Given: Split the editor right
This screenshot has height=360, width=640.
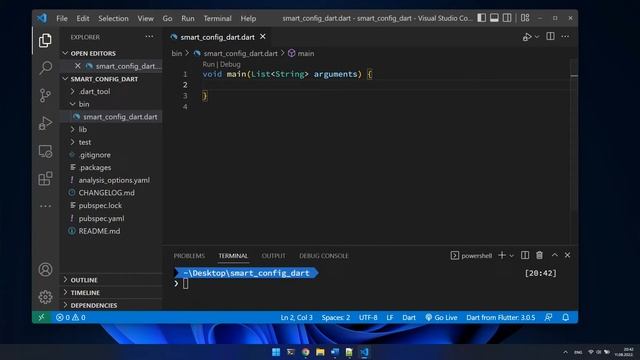Looking at the screenshot, I should click(x=550, y=36).
